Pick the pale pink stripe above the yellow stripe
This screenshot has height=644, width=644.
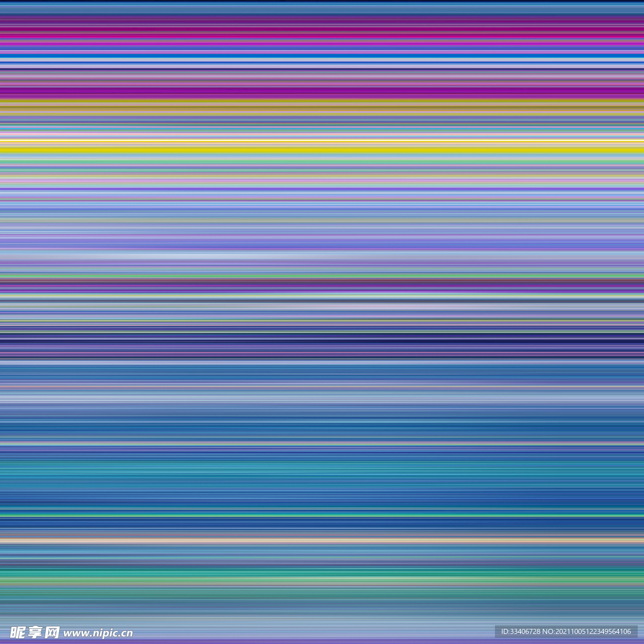tap(322, 135)
